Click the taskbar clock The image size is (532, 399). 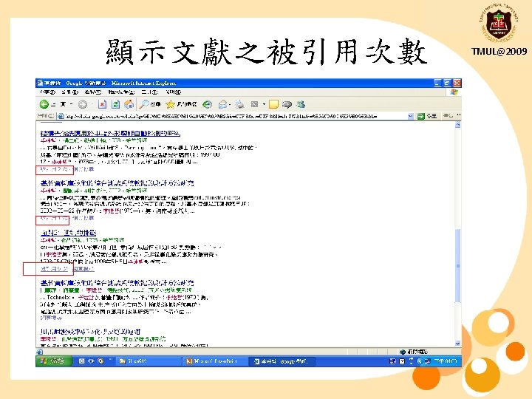point(446,361)
